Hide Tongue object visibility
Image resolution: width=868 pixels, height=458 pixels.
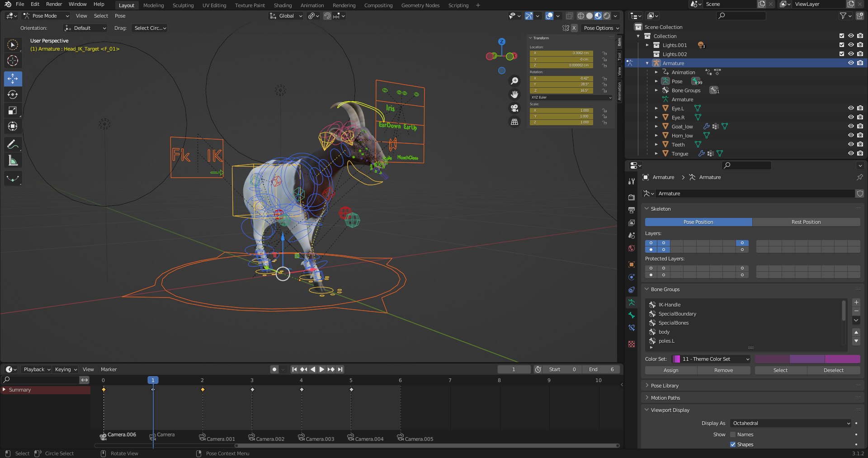(851, 154)
